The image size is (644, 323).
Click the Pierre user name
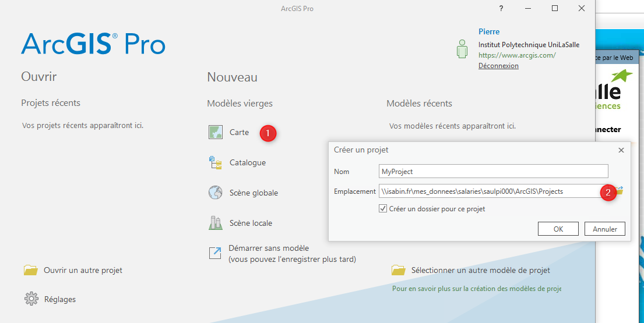(x=489, y=31)
